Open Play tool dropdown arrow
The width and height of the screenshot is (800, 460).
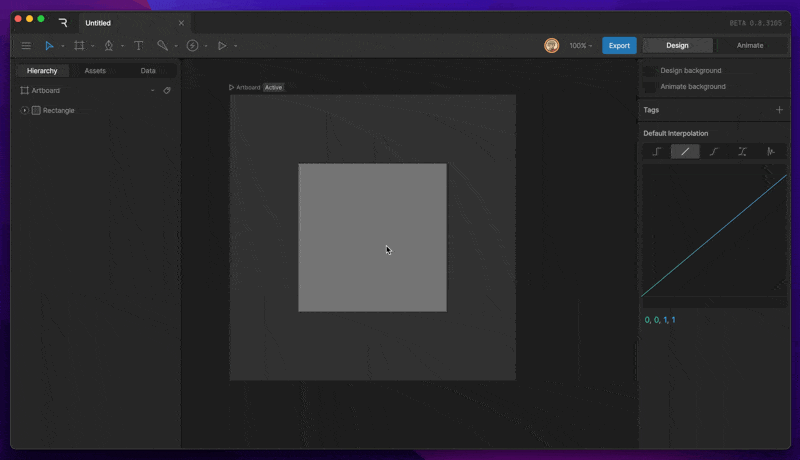(235, 46)
